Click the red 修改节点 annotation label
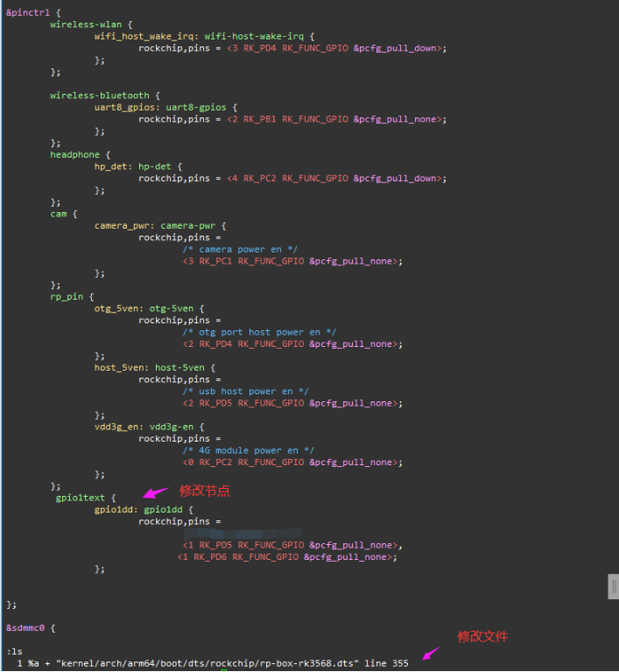The width and height of the screenshot is (619, 672). tap(204, 491)
